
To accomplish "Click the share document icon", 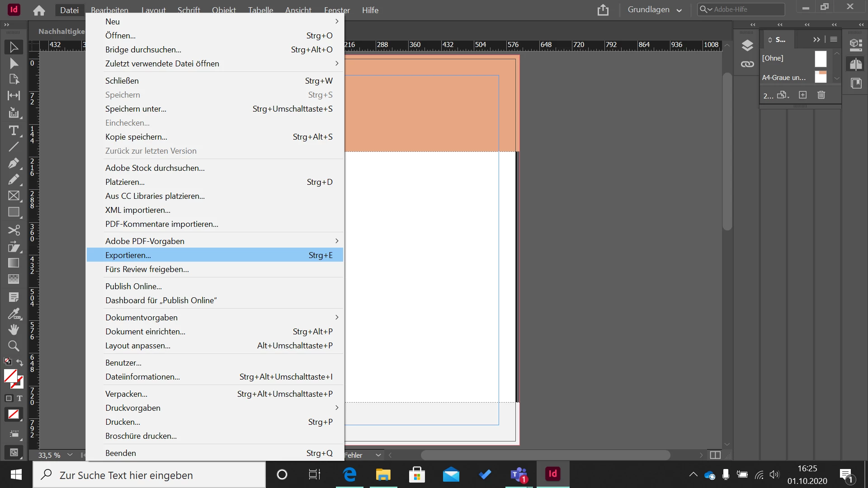I will coord(603,10).
